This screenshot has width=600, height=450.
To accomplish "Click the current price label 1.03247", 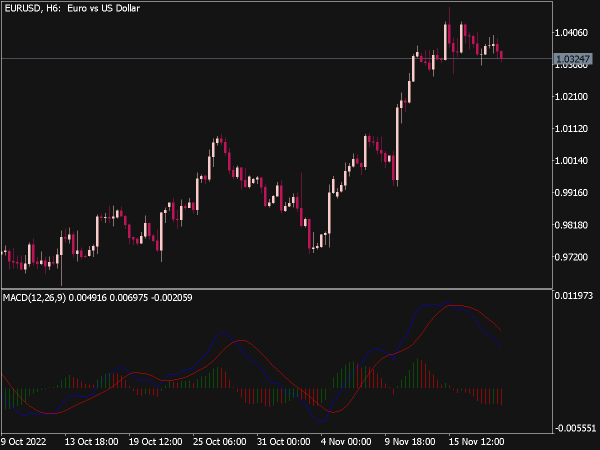I will pyautogui.click(x=573, y=59).
